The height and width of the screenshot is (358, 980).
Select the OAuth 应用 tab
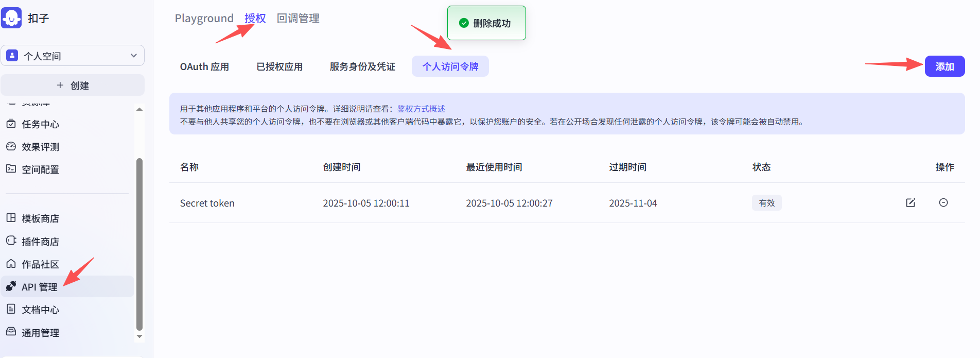coord(204,66)
